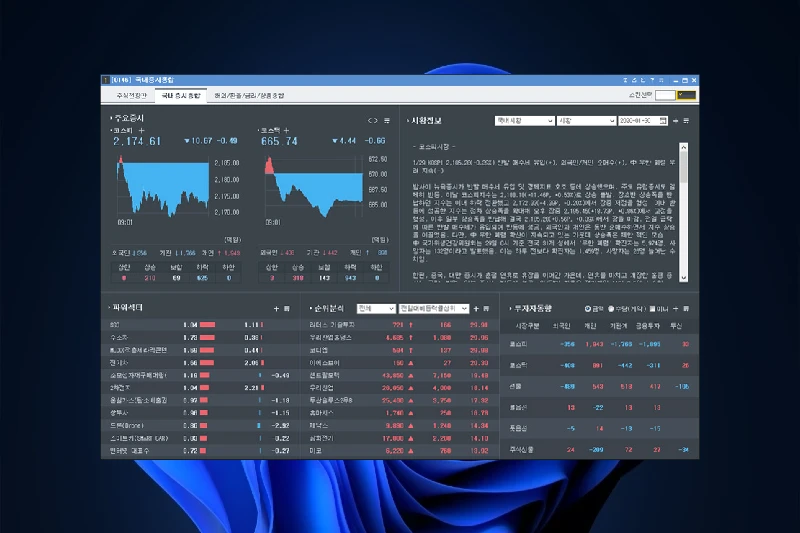
Task: Select the 금액 radio button in 투자자동향
Action: pyautogui.click(x=586, y=309)
